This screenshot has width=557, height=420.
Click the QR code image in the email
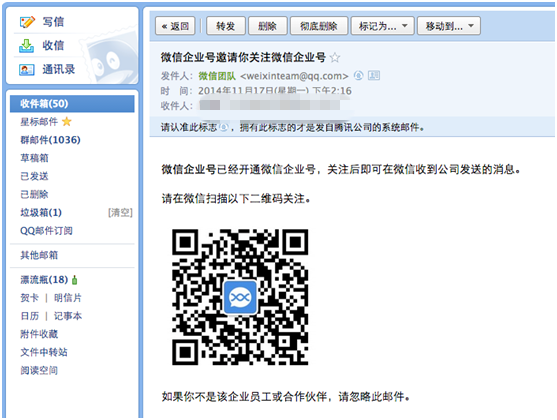tap(240, 297)
